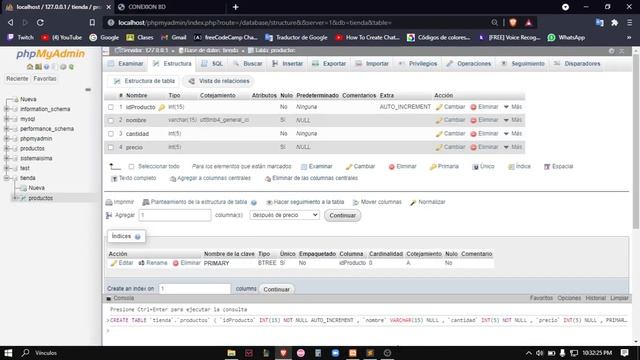This screenshot has width=640, height=360.
Task: Click the Brave shield icon
Action: point(513,22)
